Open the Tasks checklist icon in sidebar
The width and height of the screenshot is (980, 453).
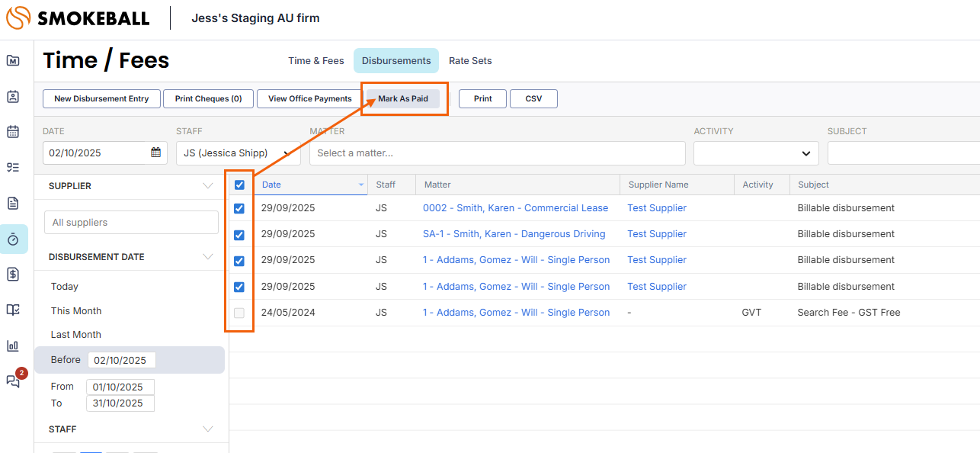(13, 168)
